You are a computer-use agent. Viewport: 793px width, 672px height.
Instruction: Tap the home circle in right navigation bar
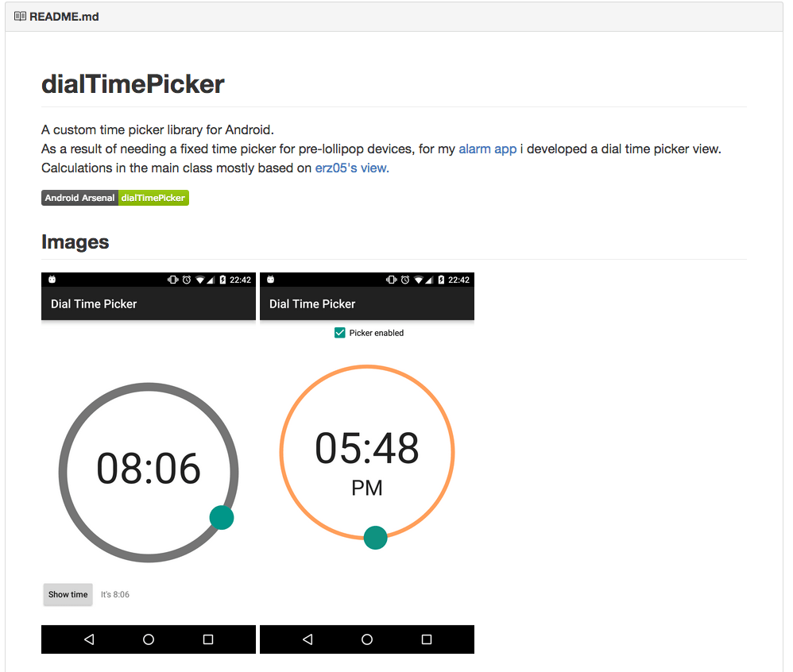coord(367,639)
